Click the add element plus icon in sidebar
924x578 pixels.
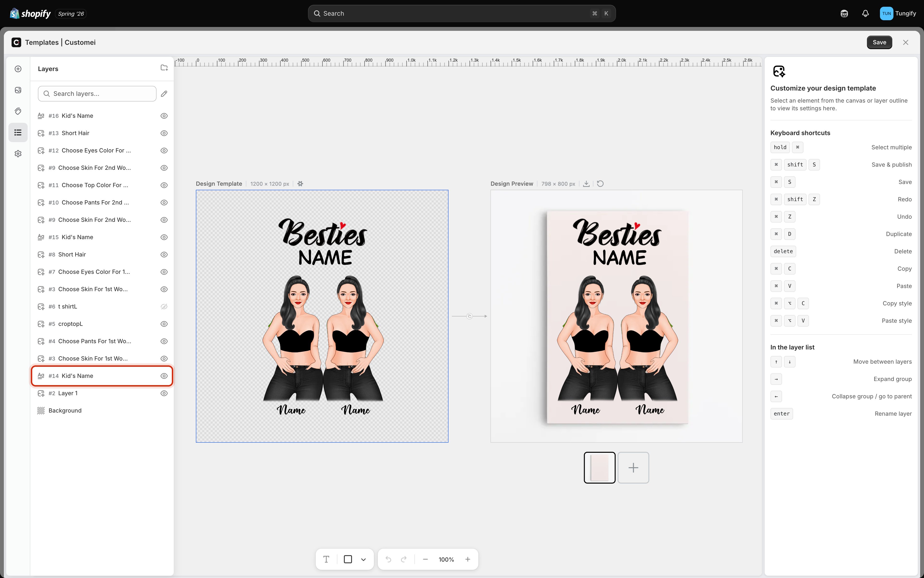click(18, 69)
